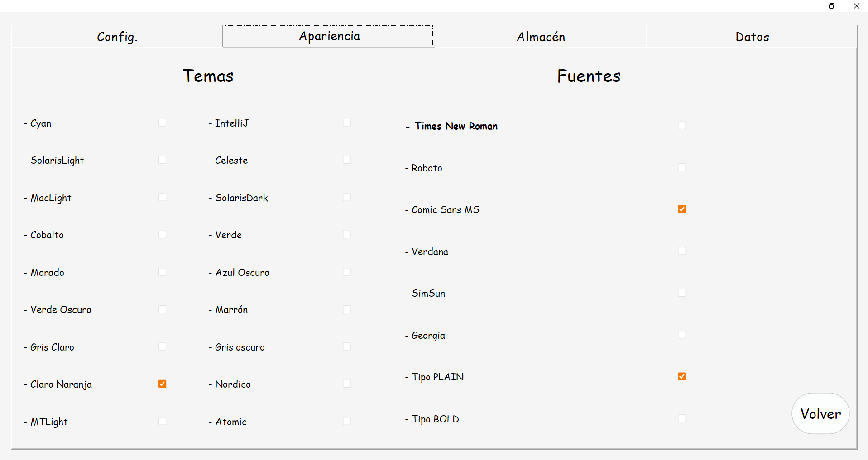This screenshot has height=460, width=868.
Task: Select the Datos tab
Action: (x=752, y=36)
